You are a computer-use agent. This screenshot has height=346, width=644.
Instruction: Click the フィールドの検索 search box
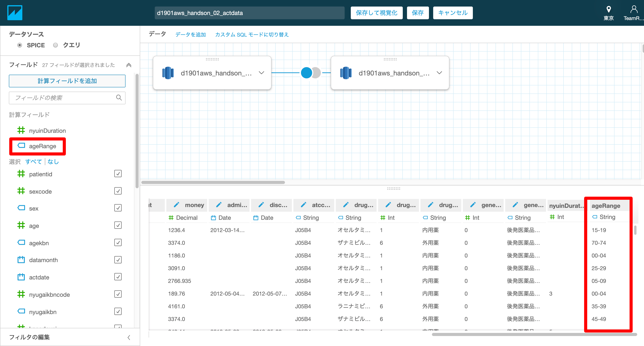point(67,98)
